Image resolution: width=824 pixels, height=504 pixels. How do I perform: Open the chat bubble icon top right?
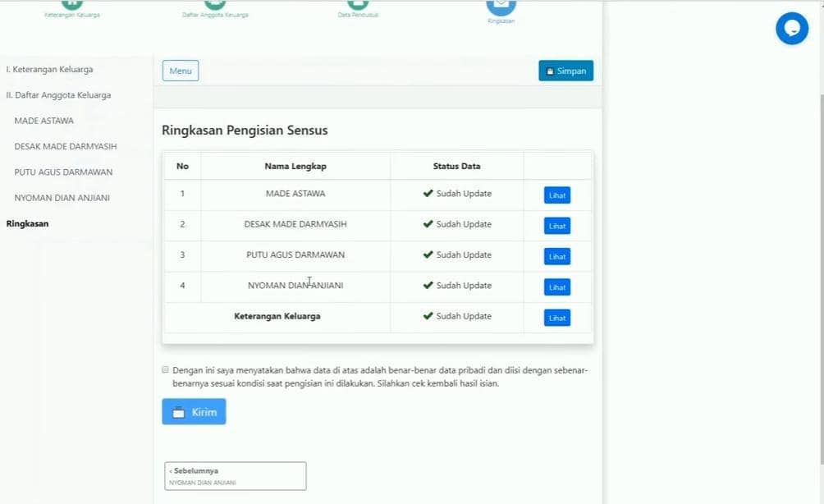791,28
